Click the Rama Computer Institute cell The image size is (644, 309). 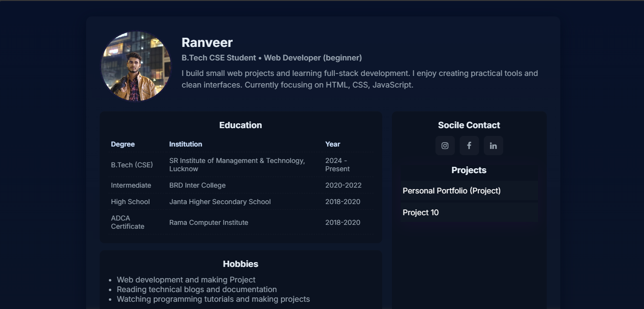(209, 222)
